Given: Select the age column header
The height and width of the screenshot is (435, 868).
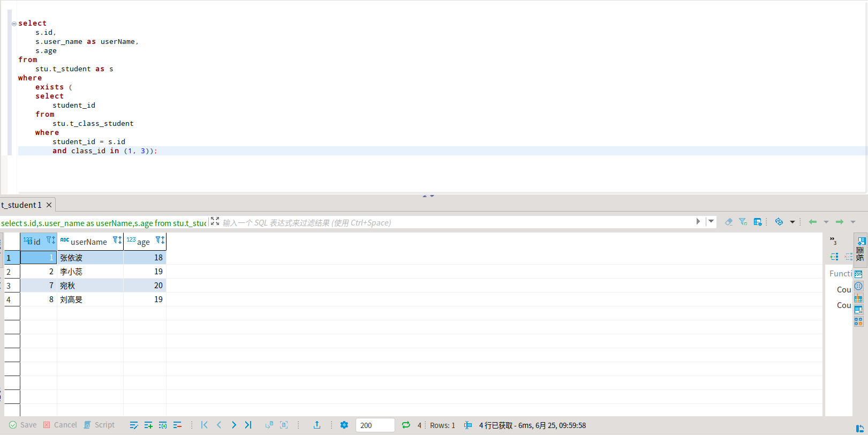Looking at the screenshot, I should (145, 242).
